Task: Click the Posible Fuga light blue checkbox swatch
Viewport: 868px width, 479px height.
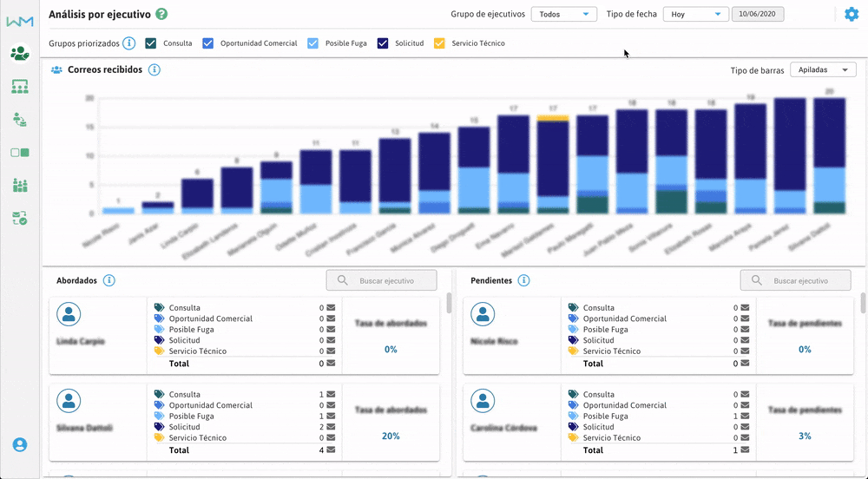Action: click(x=313, y=43)
